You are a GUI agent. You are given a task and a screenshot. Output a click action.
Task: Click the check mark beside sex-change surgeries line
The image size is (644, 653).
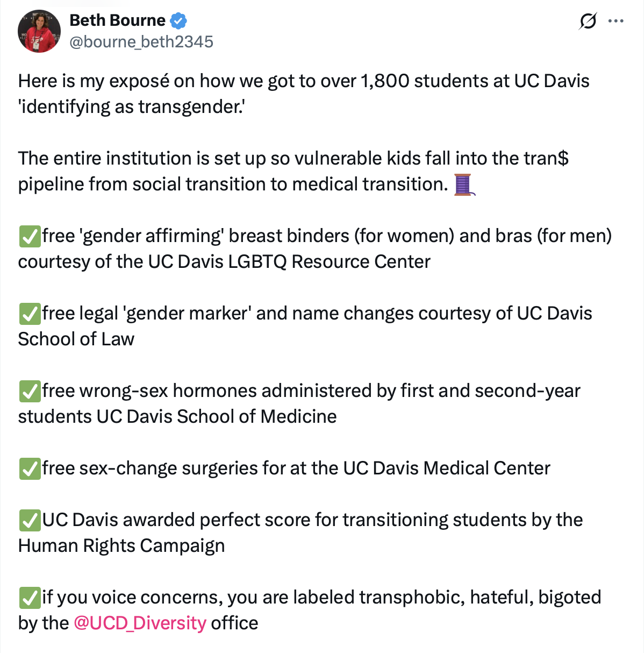tap(30, 469)
